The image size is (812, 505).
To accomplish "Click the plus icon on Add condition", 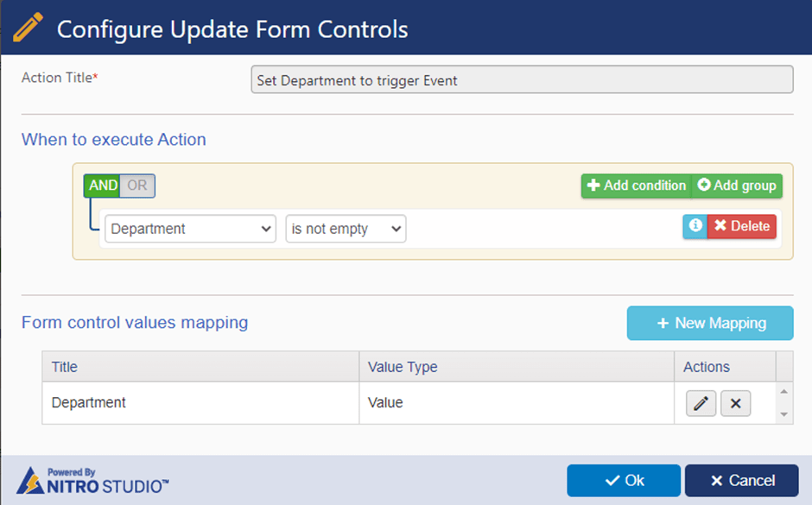I will pyautogui.click(x=593, y=186).
